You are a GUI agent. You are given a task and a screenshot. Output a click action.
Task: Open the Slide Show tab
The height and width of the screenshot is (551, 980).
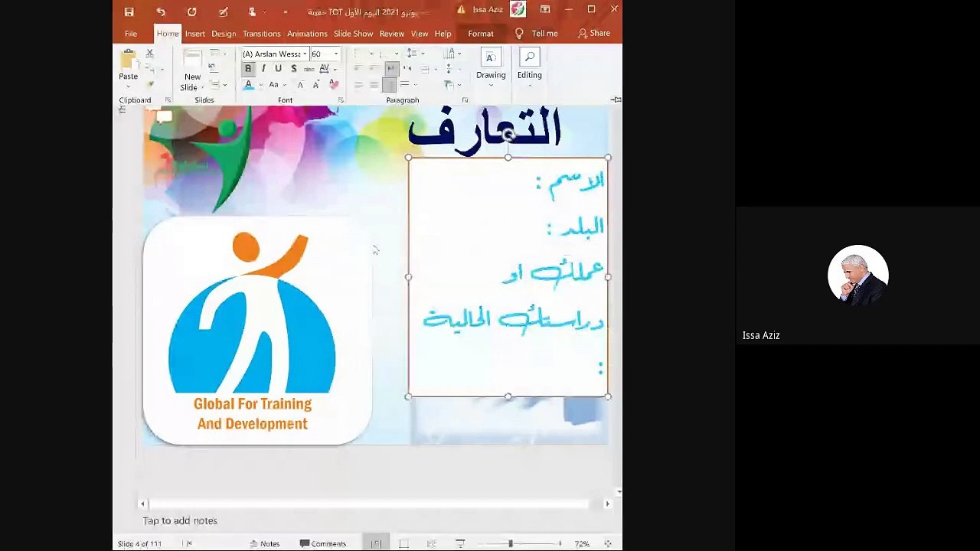coord(353,34)
